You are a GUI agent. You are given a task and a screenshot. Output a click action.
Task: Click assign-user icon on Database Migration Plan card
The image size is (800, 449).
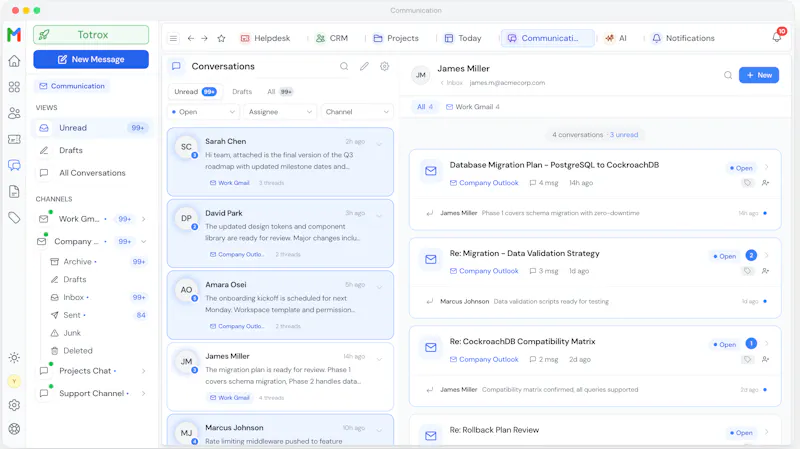coord(765,183)
